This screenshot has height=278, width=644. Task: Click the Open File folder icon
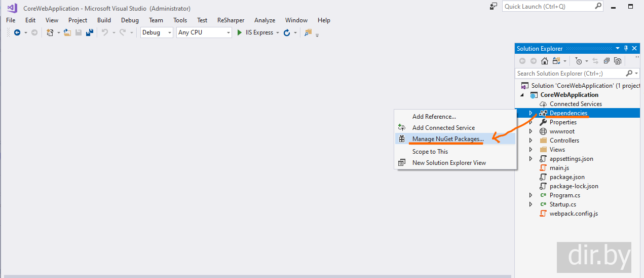(67, 32)
